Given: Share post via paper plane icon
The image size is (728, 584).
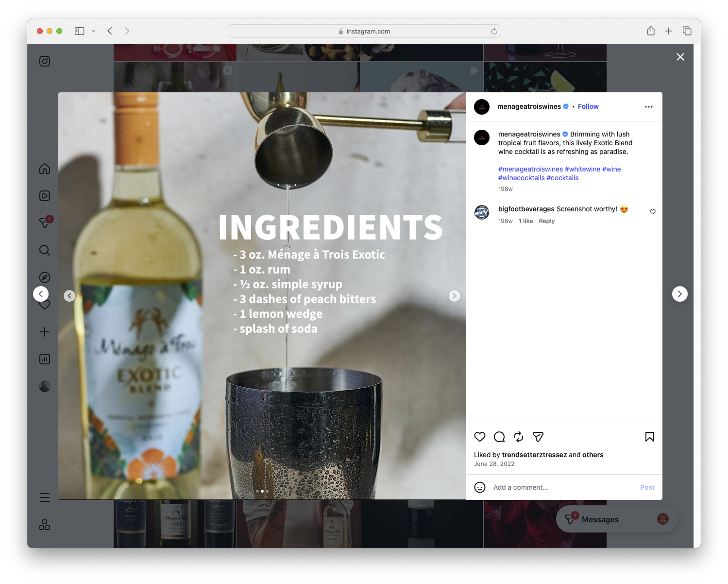Looking at the screenshot, I should click(538, 437).
